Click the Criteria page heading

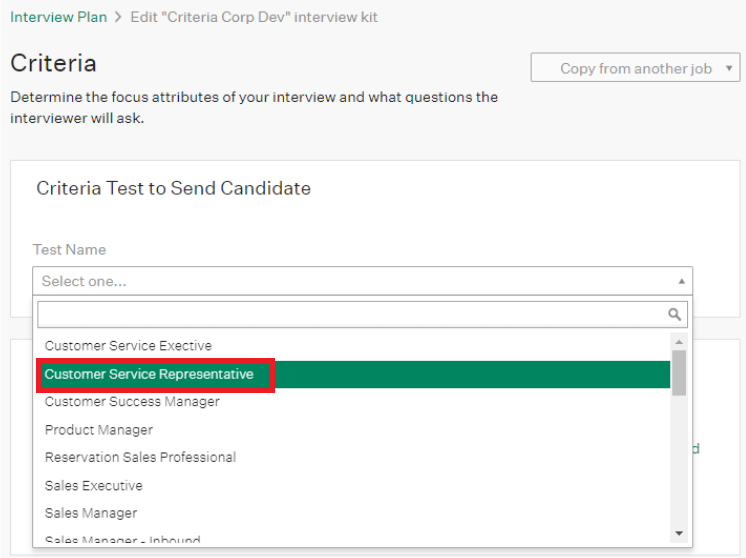coord(53,63)
